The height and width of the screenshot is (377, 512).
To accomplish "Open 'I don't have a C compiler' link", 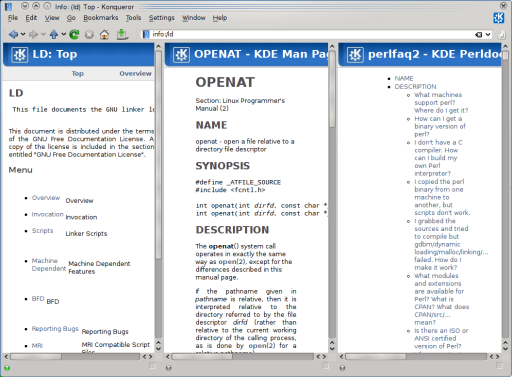I will point(438,158).
